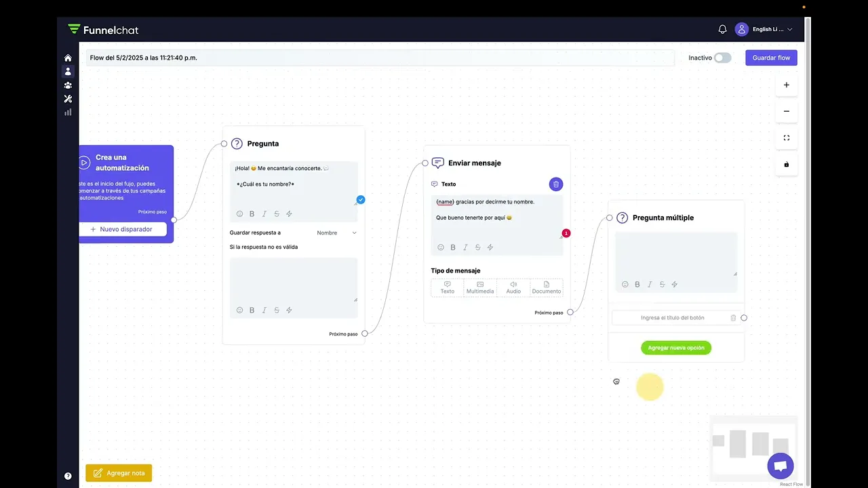Screen dimensions: 868x488
Task: Open notifications bell icon
Action: pos(722,29)
